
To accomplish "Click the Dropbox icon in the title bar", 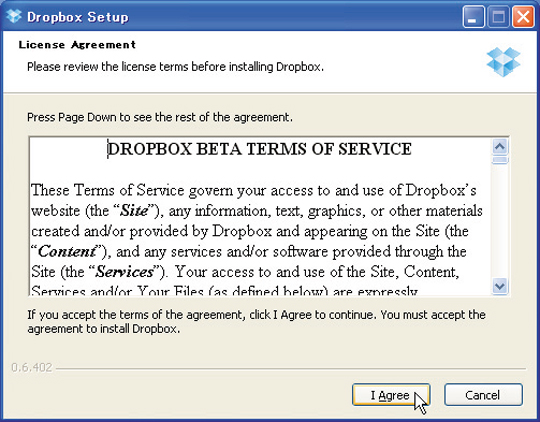I will (x=14, y=16).
